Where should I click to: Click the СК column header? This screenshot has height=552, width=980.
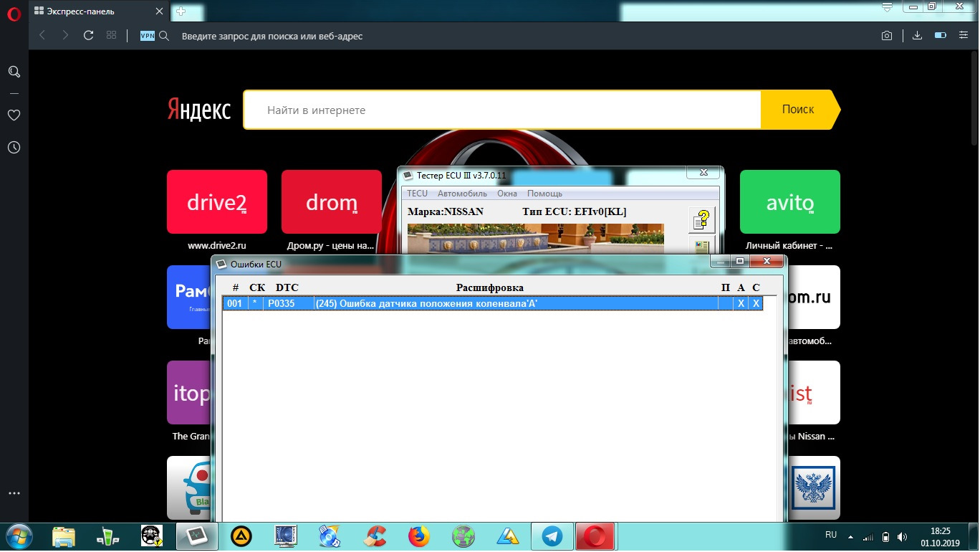click(x=256, y=287)
